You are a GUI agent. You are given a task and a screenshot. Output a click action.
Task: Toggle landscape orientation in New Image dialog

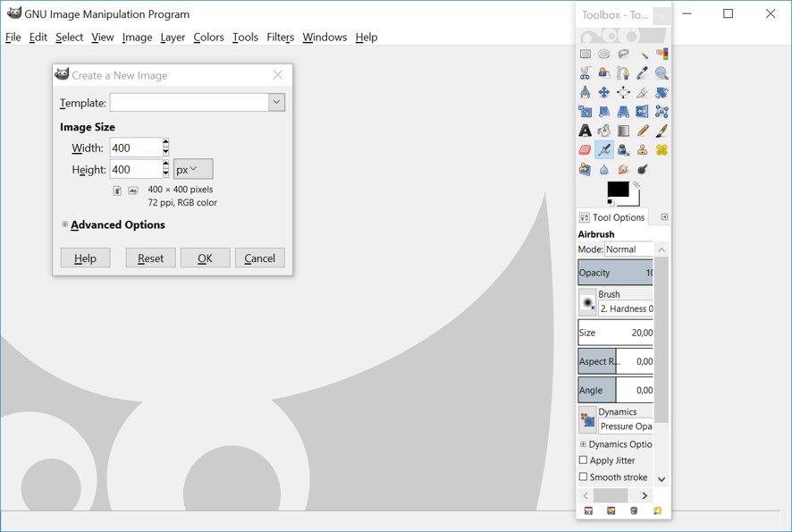[x=133, y=190]
